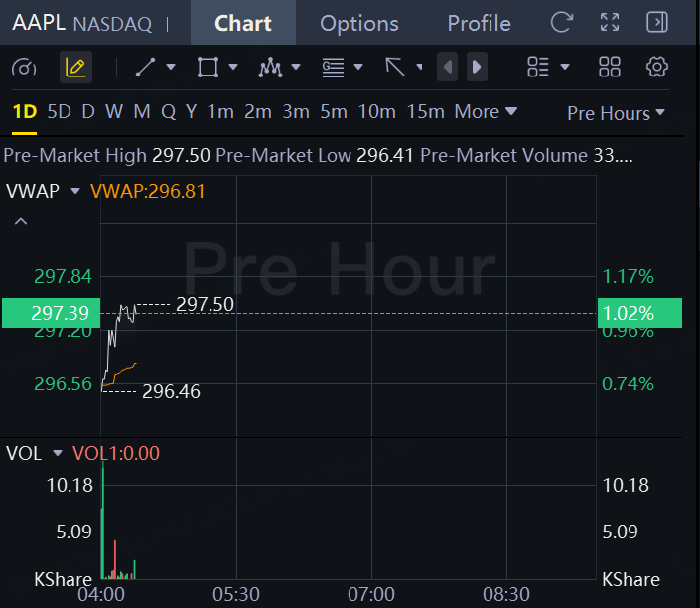This screenshot has height=608, width=700.
Task: Select the 2m interval
Action: point(258,111)
